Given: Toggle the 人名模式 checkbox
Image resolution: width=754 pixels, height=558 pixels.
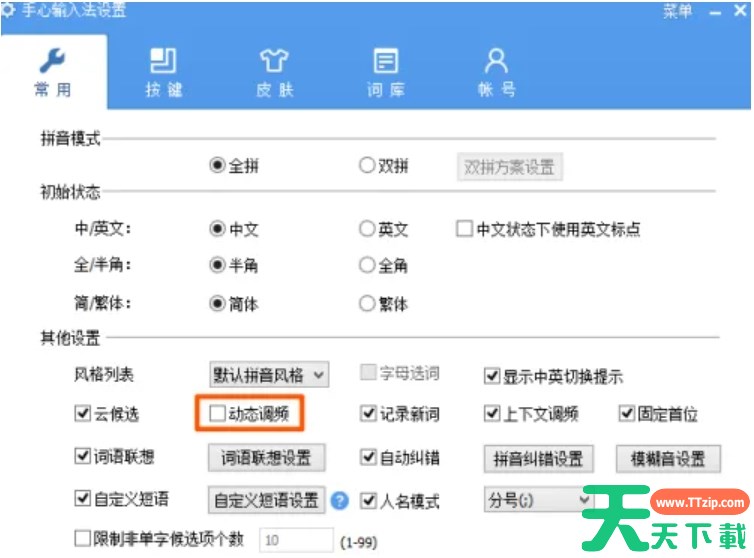Looking at the screenshot, I should (368, 501).
